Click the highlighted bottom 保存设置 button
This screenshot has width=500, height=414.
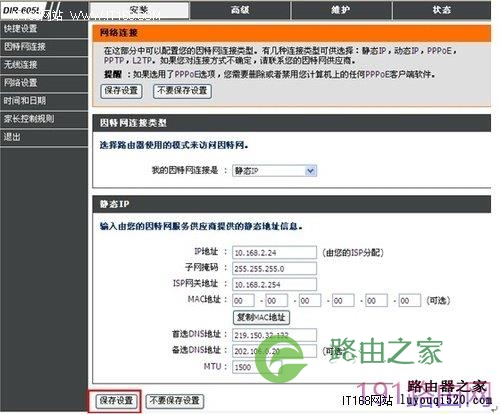point(116,401)
